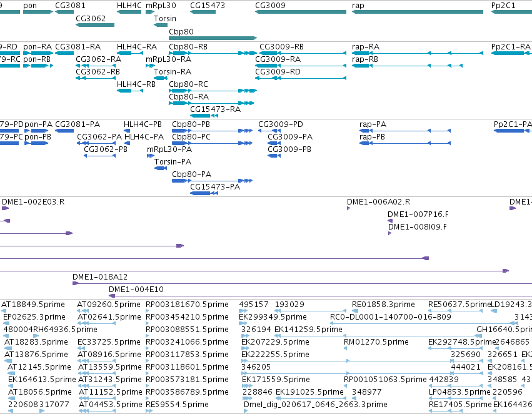Click the CG3009 gene label
This screenshot has width=532, height=414.
271,6
